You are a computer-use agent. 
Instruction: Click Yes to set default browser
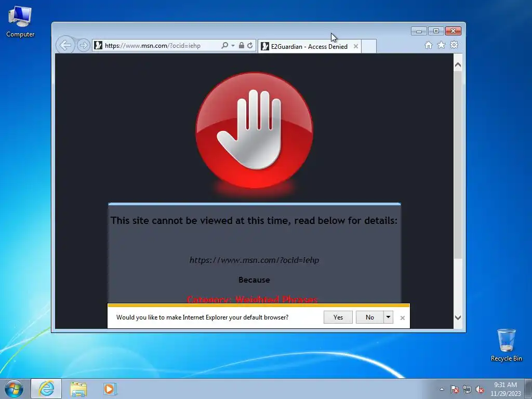pyautogui.click(x=338, y=317)
